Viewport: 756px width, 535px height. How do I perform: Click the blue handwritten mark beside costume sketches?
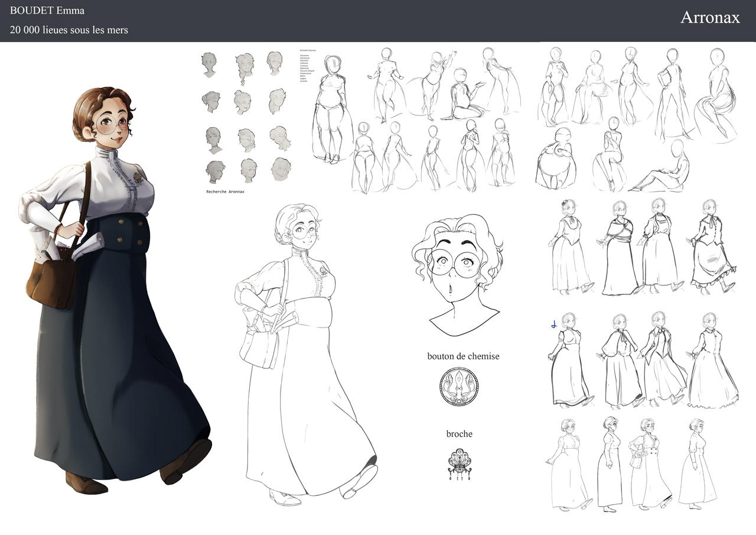tap(553, 325)
